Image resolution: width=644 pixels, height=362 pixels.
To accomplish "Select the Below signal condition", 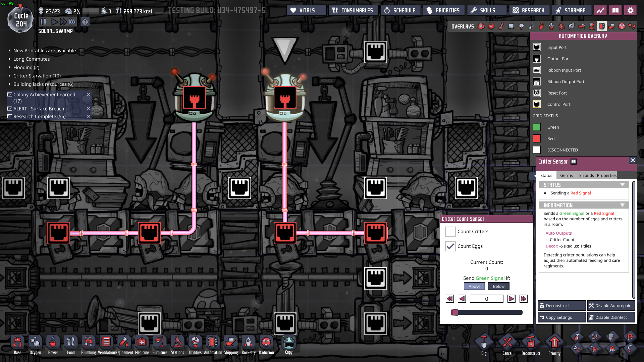I will (x=498, y=287).
